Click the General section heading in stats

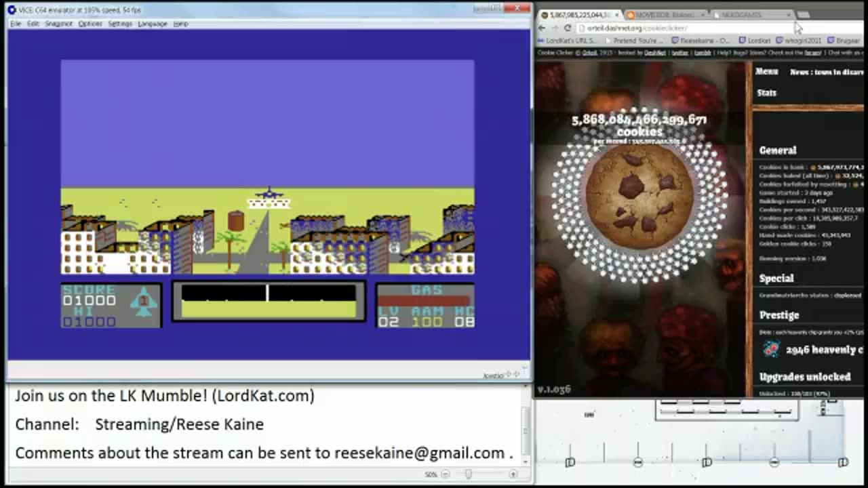(778, 150)
